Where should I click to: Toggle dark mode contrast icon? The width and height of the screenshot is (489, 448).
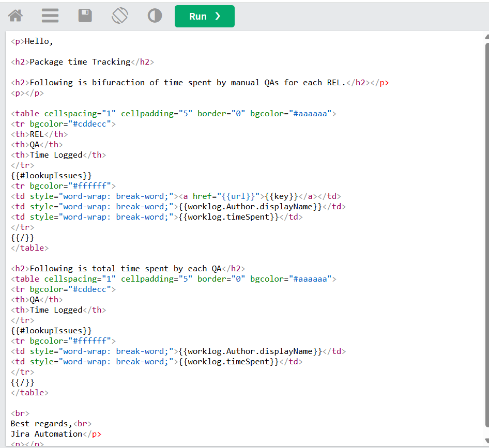(155, 16)
